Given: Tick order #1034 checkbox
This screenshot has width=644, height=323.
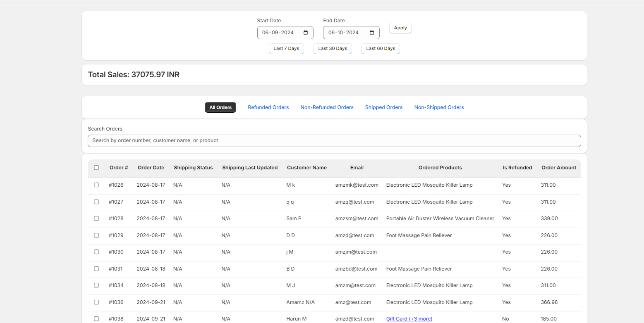Looking at the screenshot, I should [96, 285].
